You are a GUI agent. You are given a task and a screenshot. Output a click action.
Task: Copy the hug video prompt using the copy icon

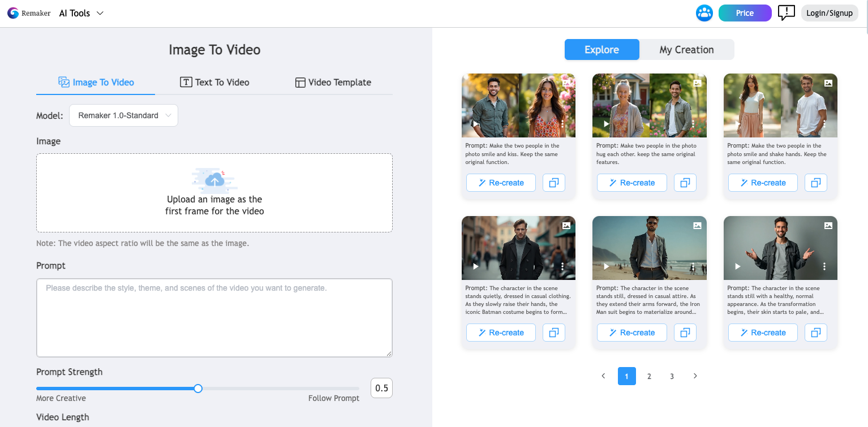[x=685, y=182]
